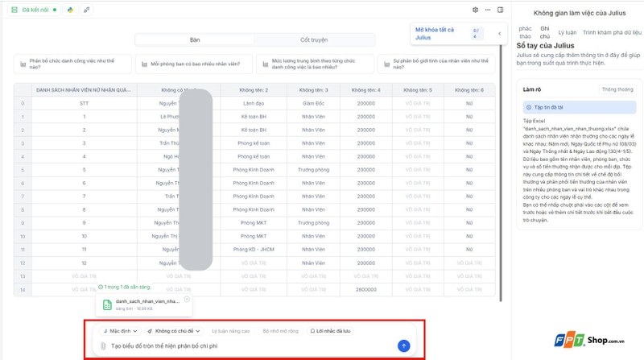Screen dimensions: 644x360
Task: Toggle the side panel layout icon
Action: pyautogui.click(x=500, y=10)
